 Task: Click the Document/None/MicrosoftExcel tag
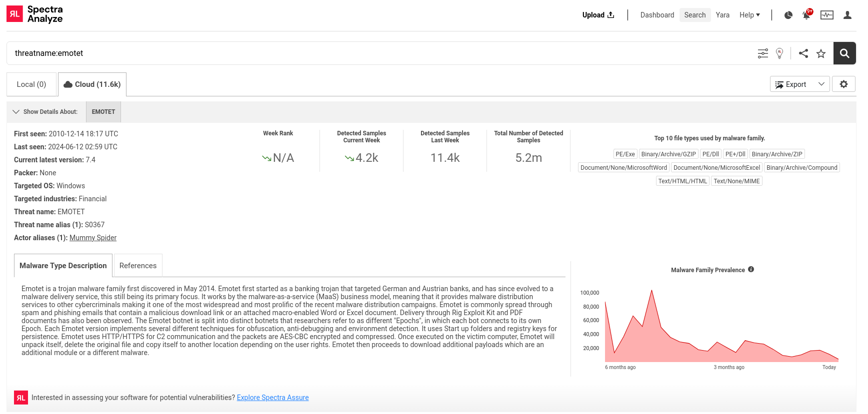coord(716,168)
